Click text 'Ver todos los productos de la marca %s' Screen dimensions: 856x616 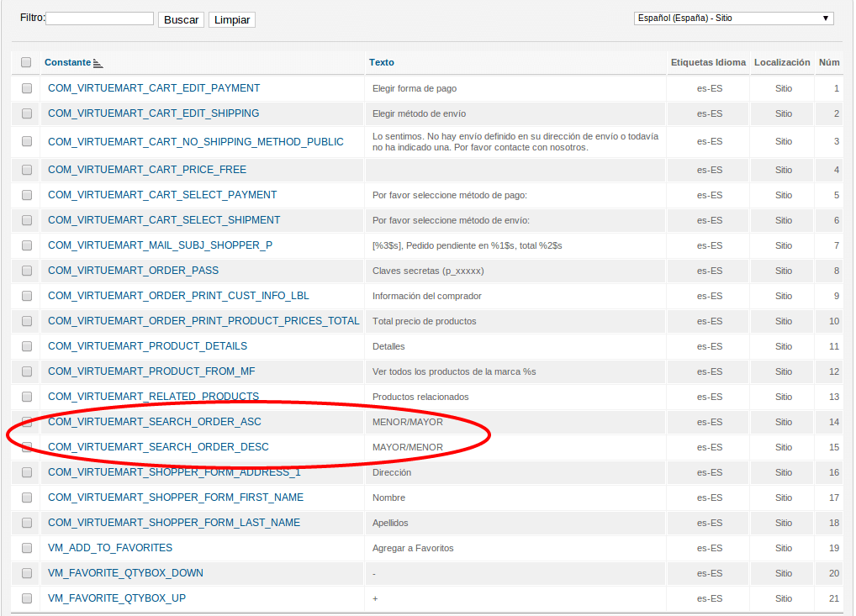tap(454, 371)
